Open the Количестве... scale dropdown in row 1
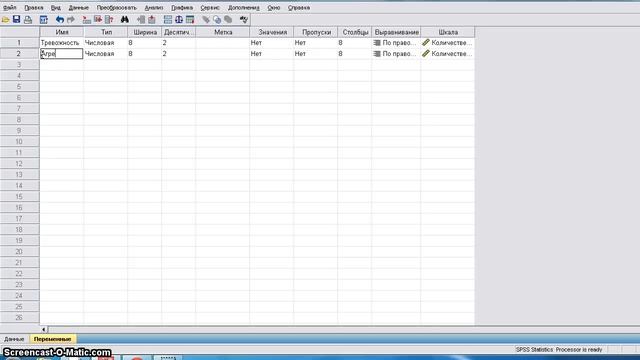 click(448, 43)
